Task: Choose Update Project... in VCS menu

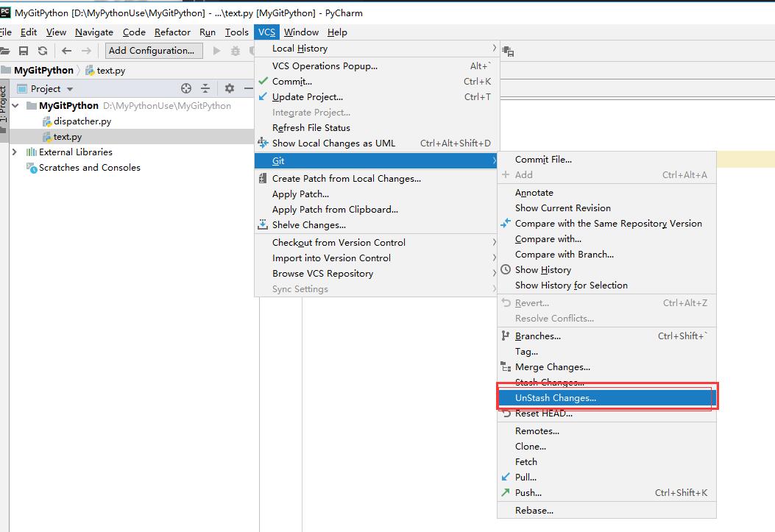Action: (375, 97)
